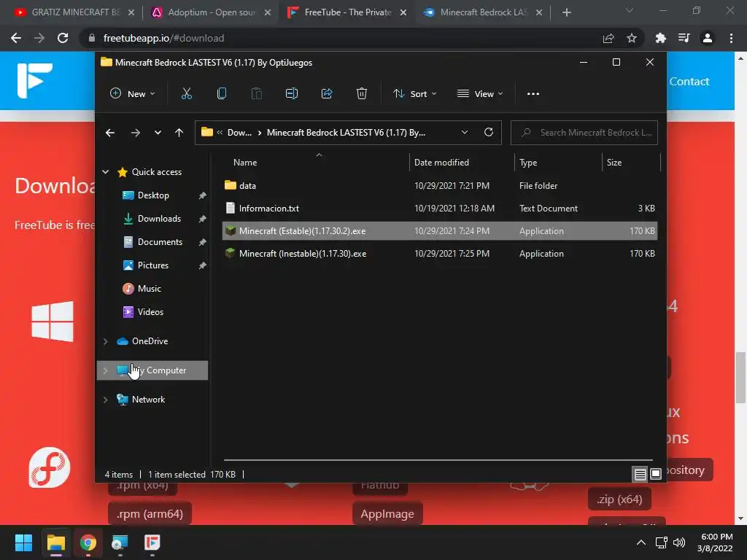Click the Search Minecraft Bedrock field

[x=584, y=133]
